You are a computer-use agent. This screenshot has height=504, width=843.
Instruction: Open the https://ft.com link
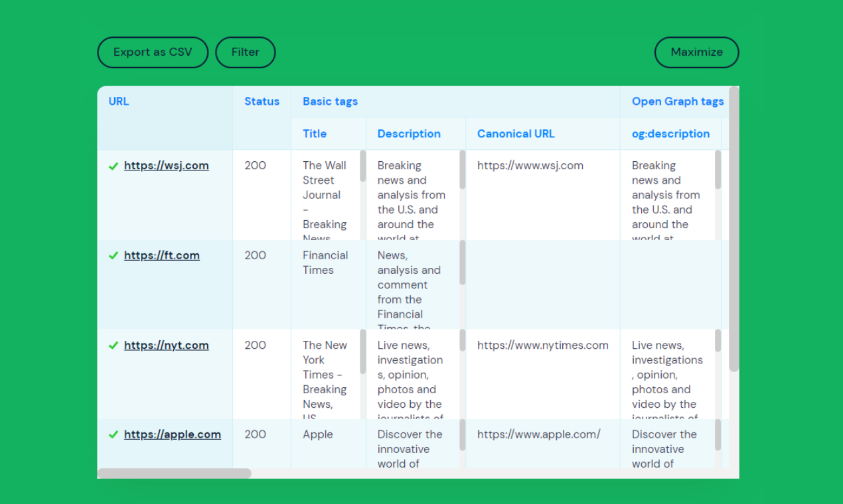coord(161,255)
